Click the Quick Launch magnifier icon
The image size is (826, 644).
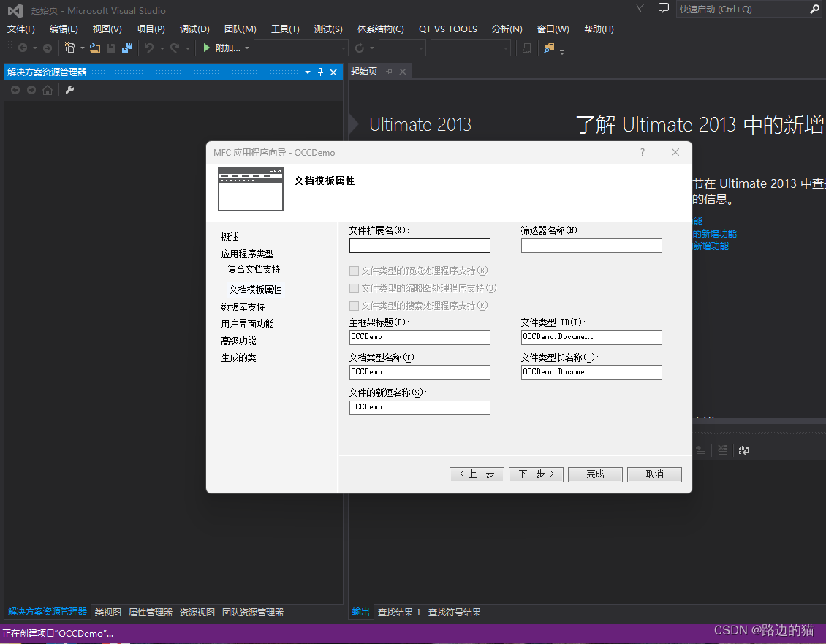pos(814,9)
